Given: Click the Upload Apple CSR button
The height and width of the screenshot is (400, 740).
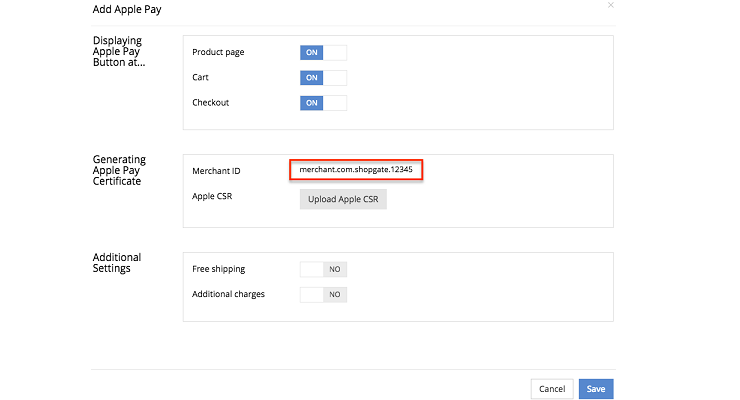Looking at the screenshot, I should 343,199.
